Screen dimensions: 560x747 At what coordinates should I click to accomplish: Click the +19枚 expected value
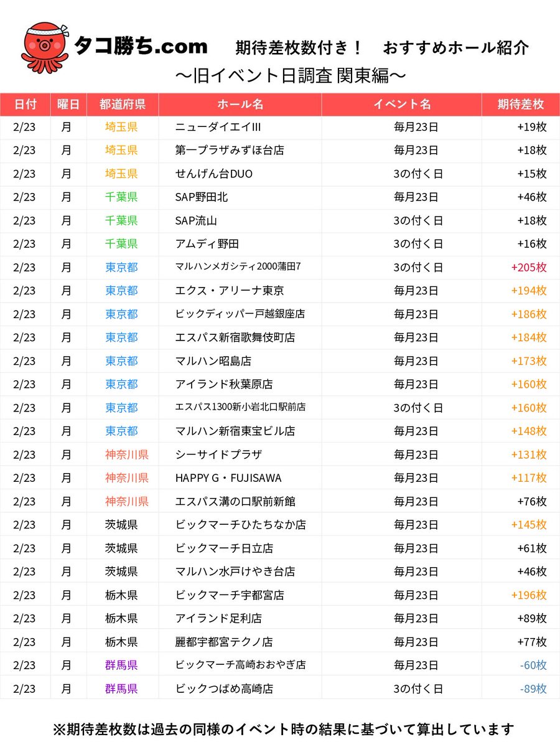pyautogui.click(x=532, y=127)
